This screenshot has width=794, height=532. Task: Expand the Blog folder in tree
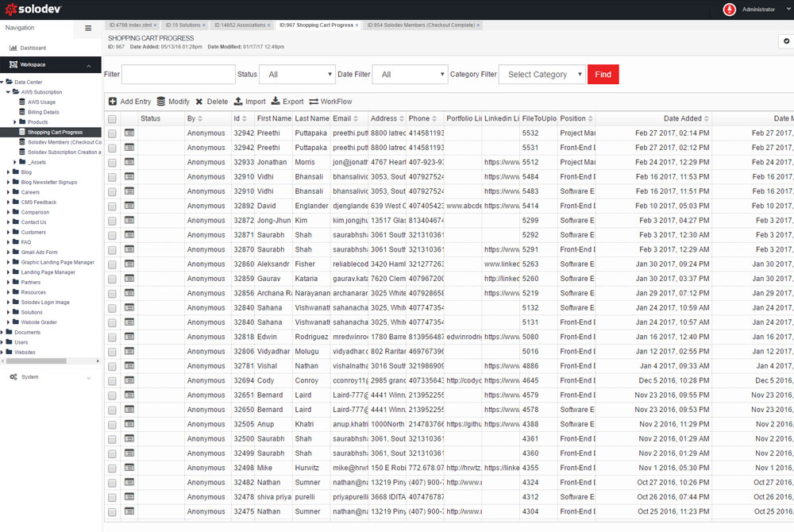(9, 172)
